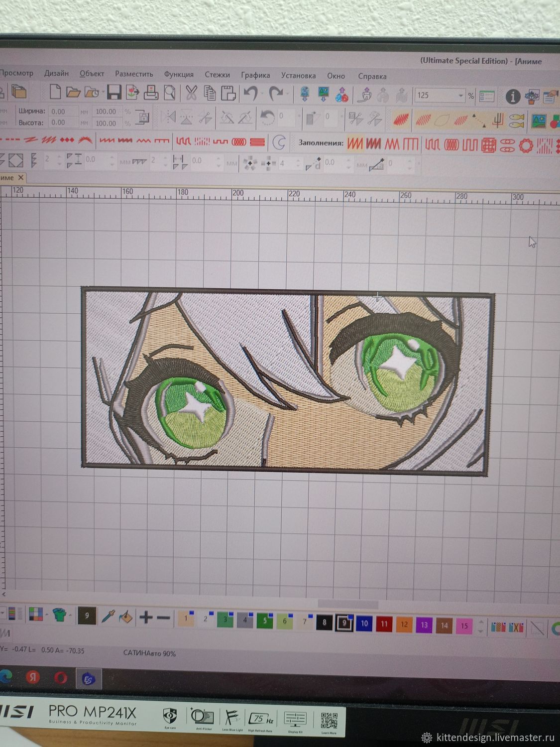560x747 pixels.
Task: Open dropdown arrow beside the t-shirt icon
Action: (x=70, y=615)
